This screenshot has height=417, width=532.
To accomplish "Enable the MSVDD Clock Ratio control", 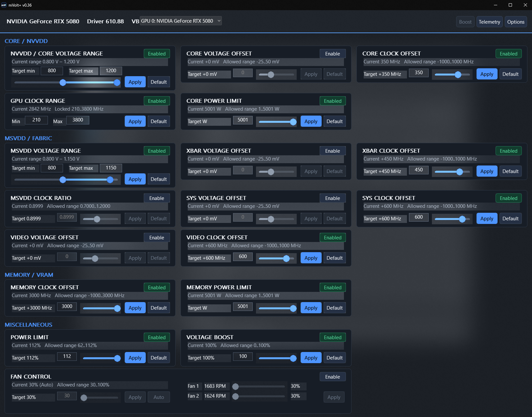I will 157,198.
